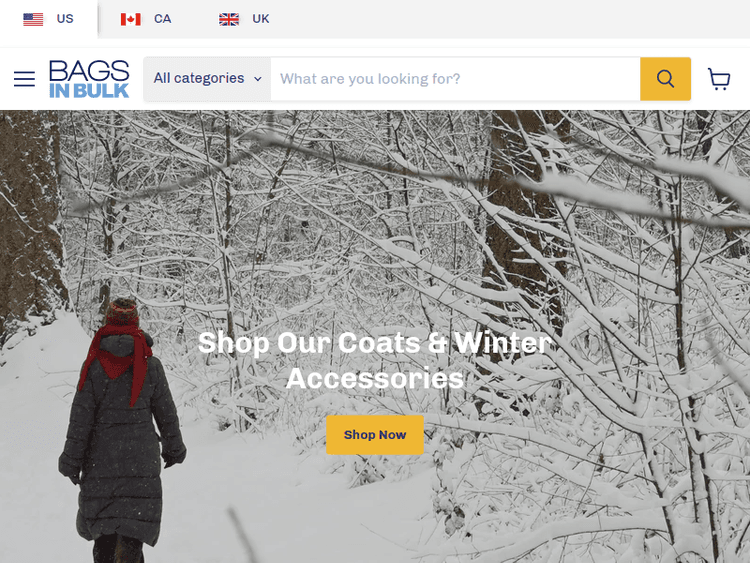Click the yellow search magnifier button
The image size is (750, 563).
[665, 79]
